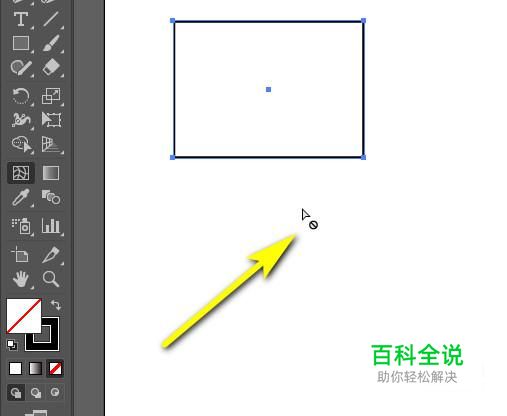Select the Line Segment tool
The image size is (507, 416).
pyautogui.click(x=51, y=19)
